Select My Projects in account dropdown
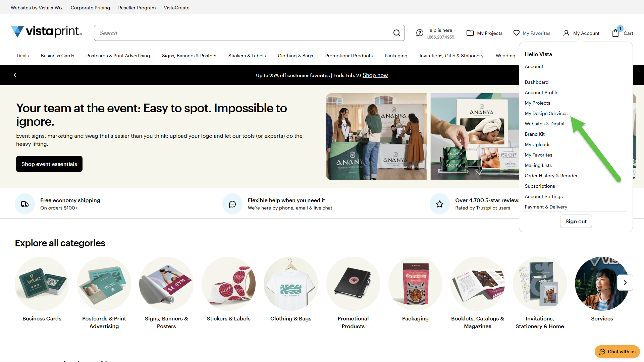The image size is (644, 362). click(537, 103)
